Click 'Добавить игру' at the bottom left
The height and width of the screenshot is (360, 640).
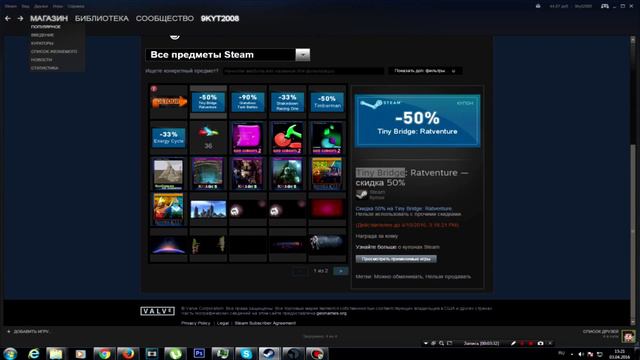point(28,332)
